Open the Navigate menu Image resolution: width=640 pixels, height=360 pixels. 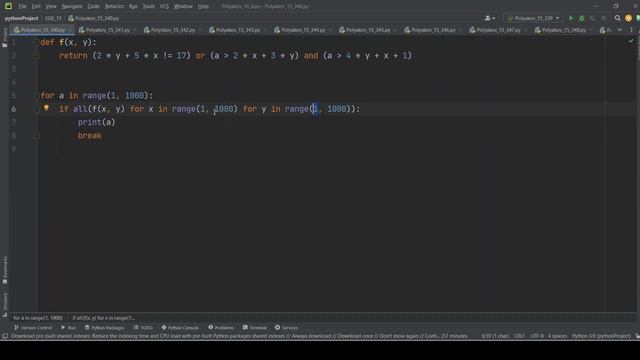tap(72, 6)
